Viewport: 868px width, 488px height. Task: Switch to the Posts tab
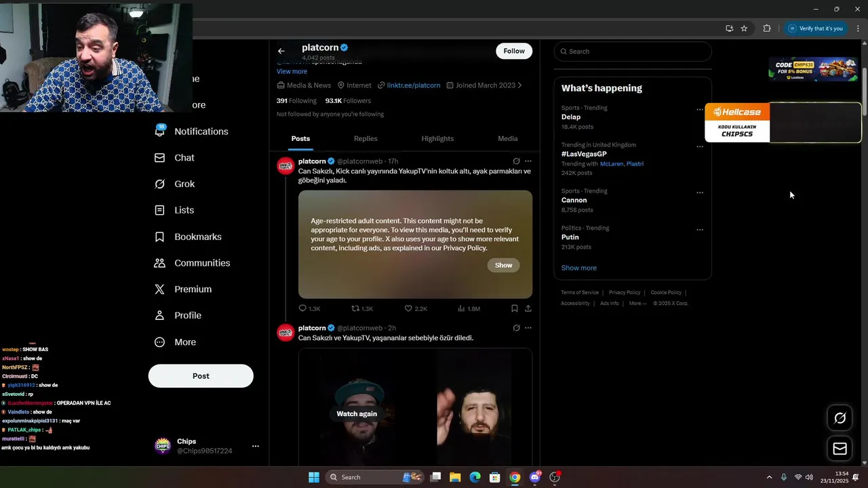pyautogui.click(x=301, y=138)
